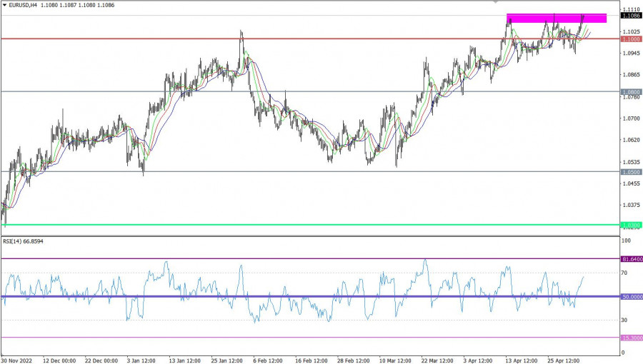Click the purple 81.6400 RSI level tag
The height and width of the screenshot is (364, 643).
632,259
